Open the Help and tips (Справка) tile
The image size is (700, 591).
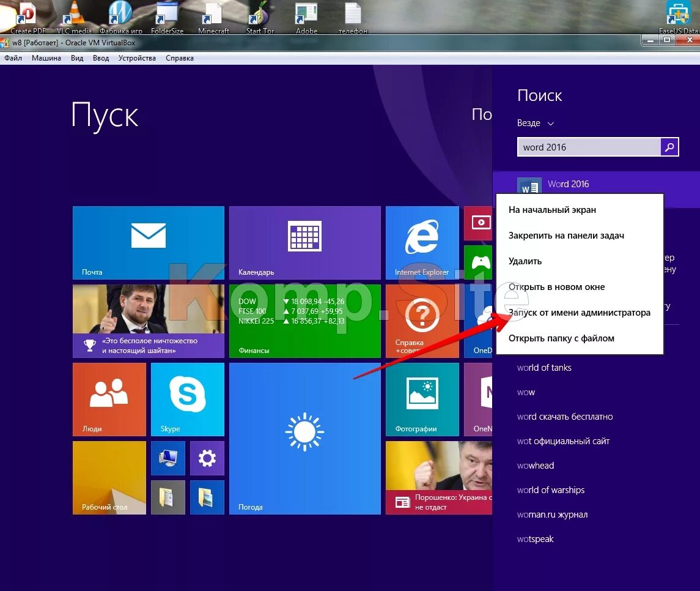[422, 321]
